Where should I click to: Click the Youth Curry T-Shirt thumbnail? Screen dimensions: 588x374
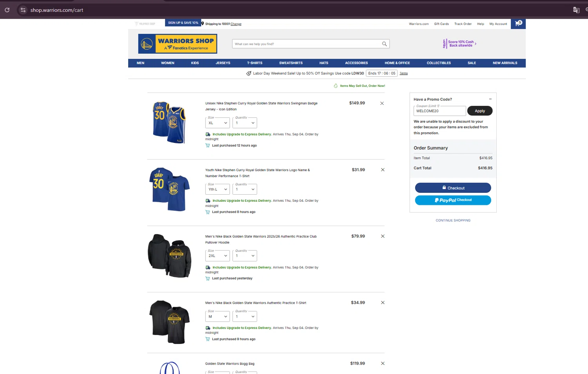169,189
